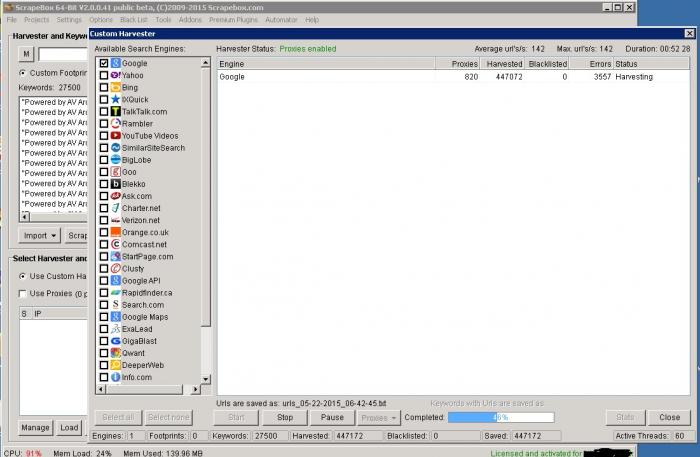Click keyword list scroll left arrow
The height and width of the screenshot is (457, 700).
click(25, 217)
